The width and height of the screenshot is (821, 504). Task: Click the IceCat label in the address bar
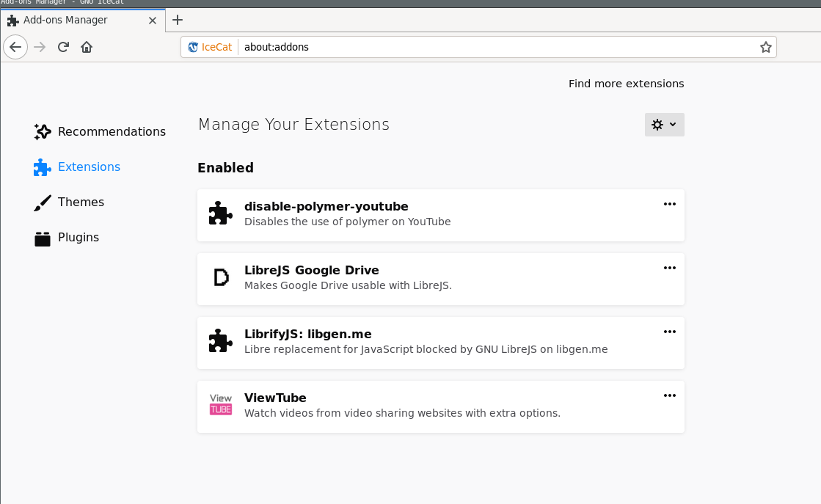(216, 47)
